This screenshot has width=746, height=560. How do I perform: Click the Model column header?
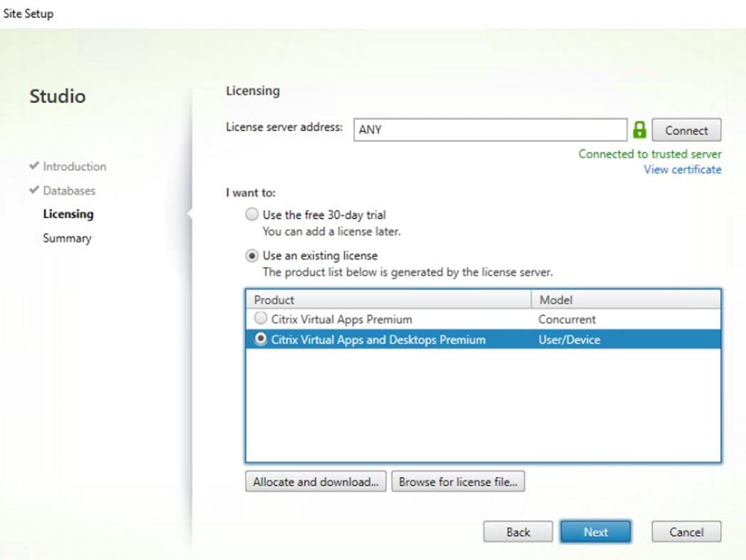coord(625,300)
